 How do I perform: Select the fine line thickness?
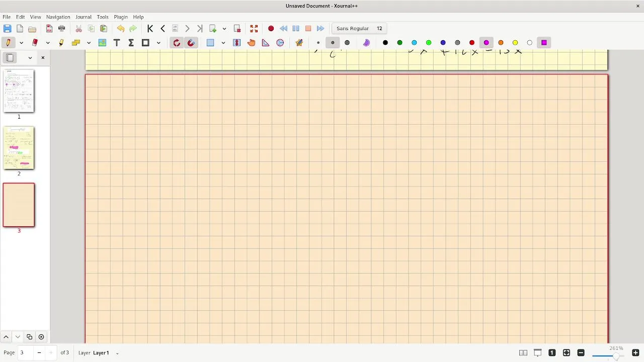point(318,43)
